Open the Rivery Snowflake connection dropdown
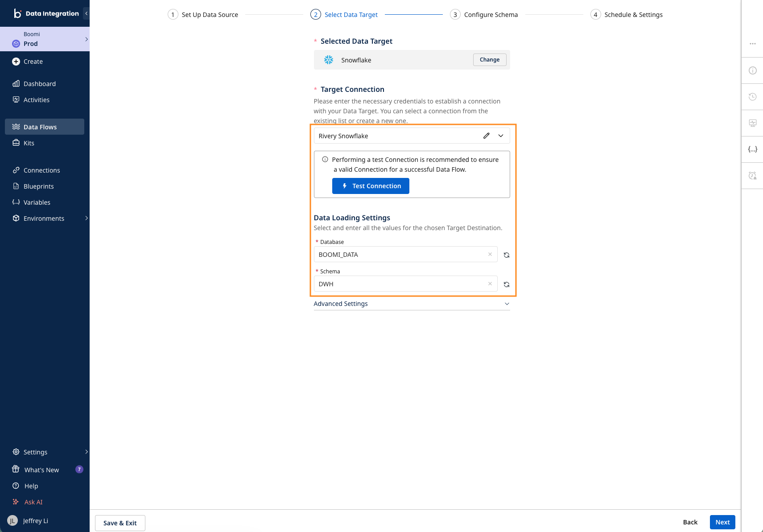763x532 pixels. (x=501, y=136)
